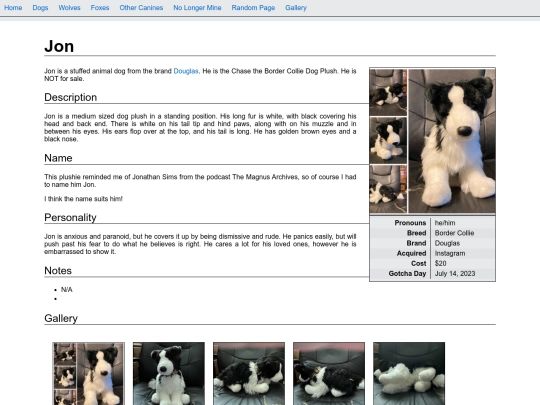Open Jon's main infobox collage photo

(x=433, y=141)
